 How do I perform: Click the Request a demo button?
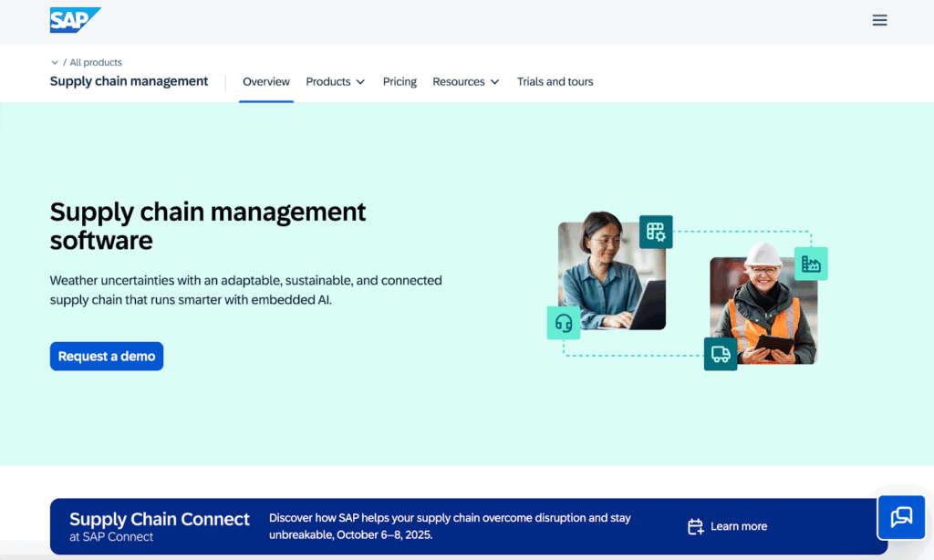click(x=107, y=357)
